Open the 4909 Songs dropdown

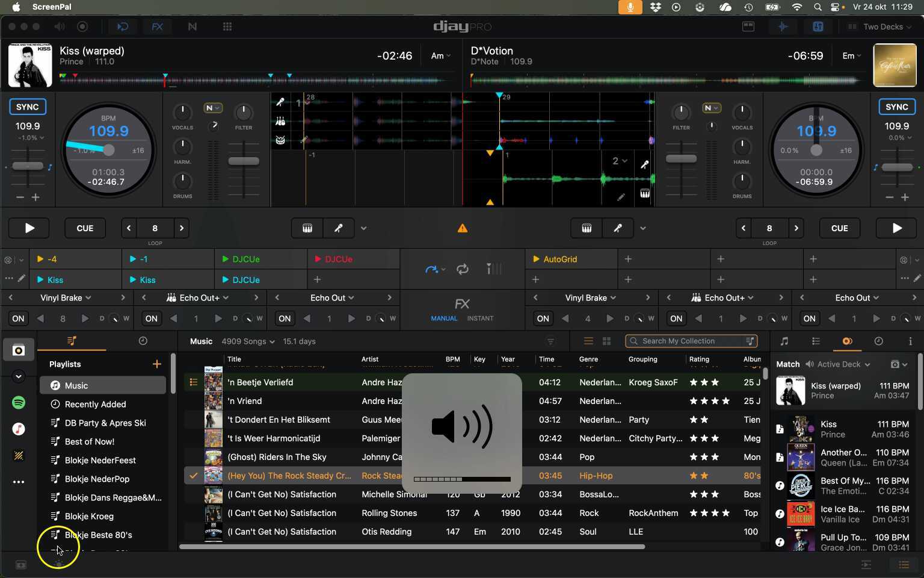click(x=248, y=341)
